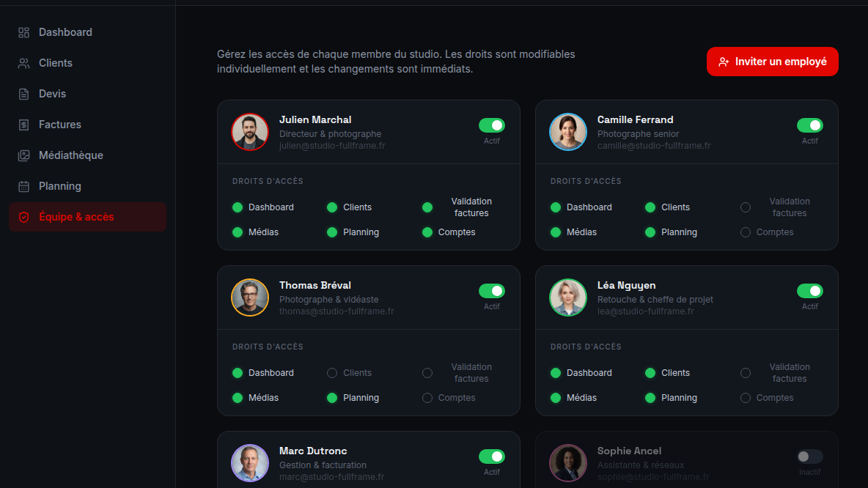Click the Clients people icon
The image size is (868, 488).
click(23, 63)
